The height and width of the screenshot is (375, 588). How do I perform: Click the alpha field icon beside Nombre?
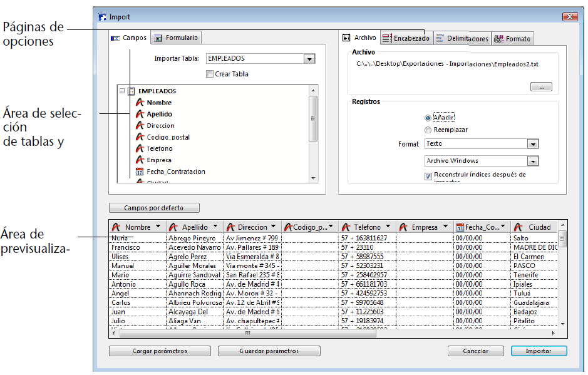(140, 103)
